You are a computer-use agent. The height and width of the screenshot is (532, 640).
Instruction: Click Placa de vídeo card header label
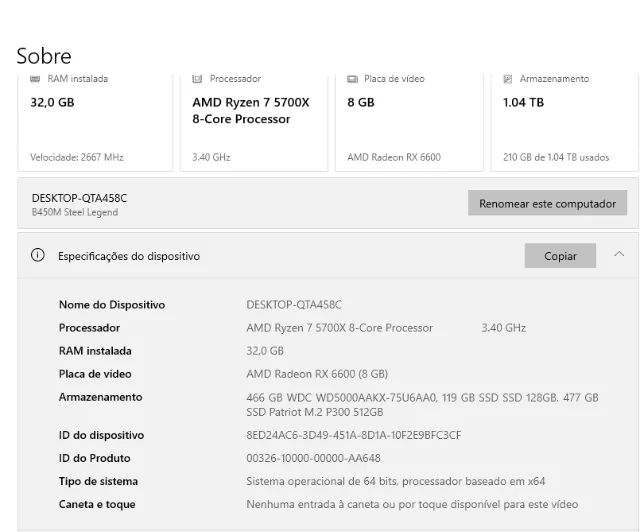pos(394,79)
